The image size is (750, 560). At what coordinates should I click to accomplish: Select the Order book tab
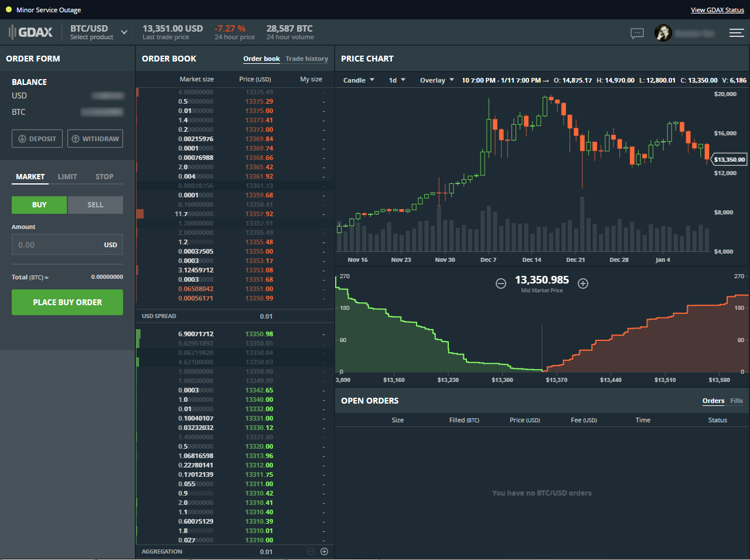pos(261,59)
